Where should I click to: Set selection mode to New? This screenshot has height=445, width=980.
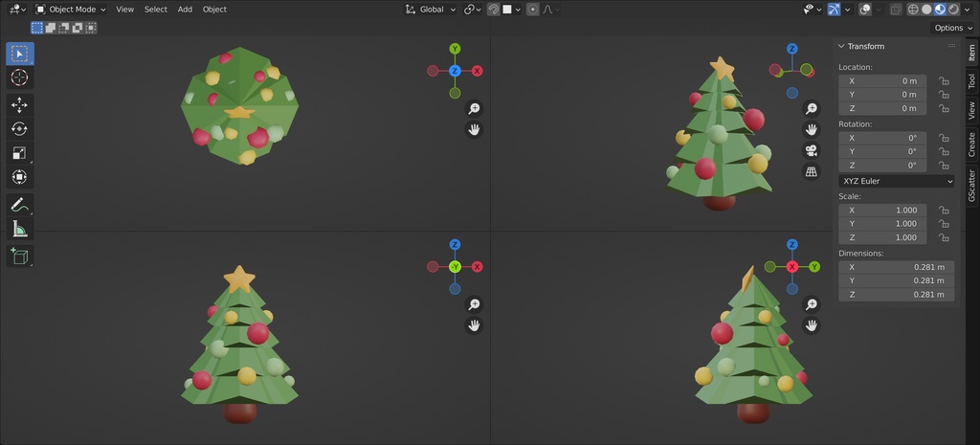[37, 28]
